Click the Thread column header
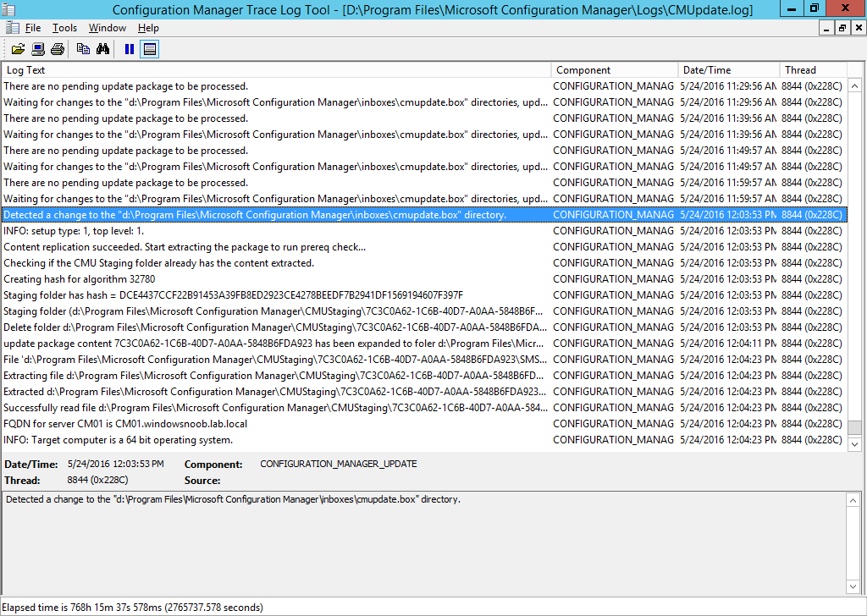867x616 pixels. (814, 70)
